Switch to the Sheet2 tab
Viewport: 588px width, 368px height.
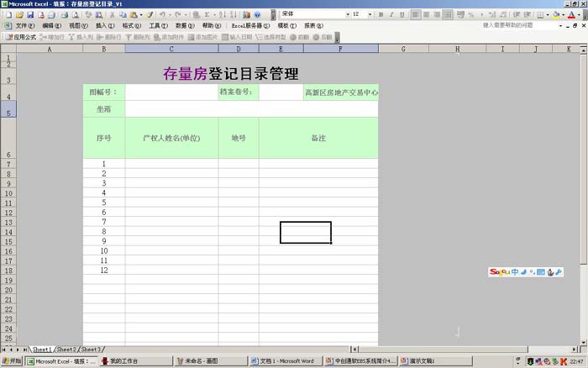coord(67,349)
